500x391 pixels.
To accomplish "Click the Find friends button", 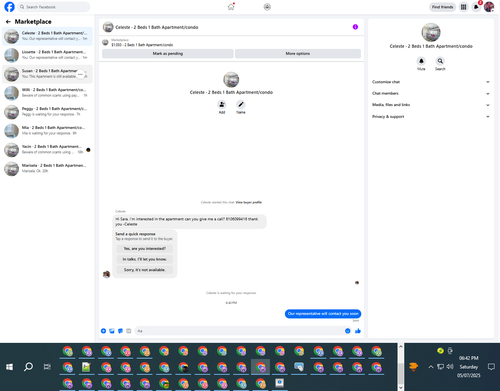I will [442, 7].
